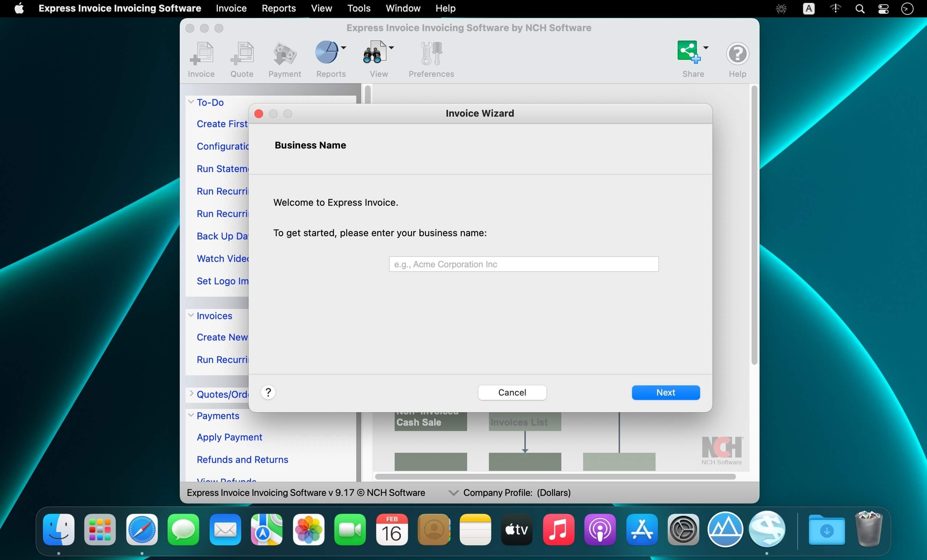Open the View menu in menu bar
The height and width of the screenshot is (560, 927).
pyautogui.click(x=321, y=8)
